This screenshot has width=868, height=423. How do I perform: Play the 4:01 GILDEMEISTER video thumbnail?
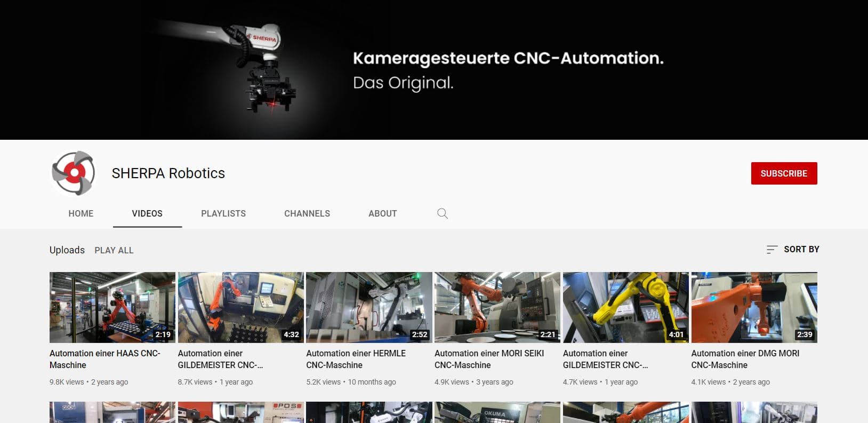pos(626,307)
